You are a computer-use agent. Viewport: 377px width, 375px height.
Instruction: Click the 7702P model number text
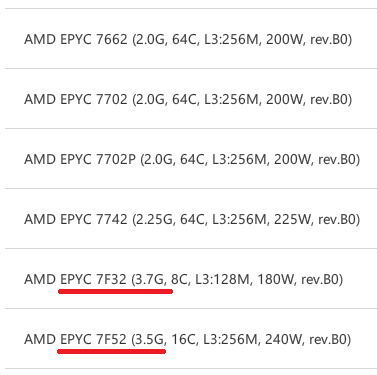116,159
